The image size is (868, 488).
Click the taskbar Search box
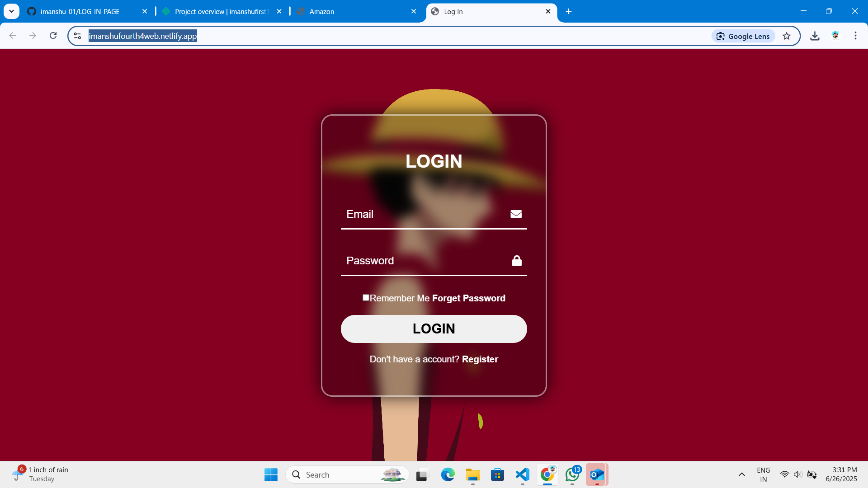click(347, 475)
